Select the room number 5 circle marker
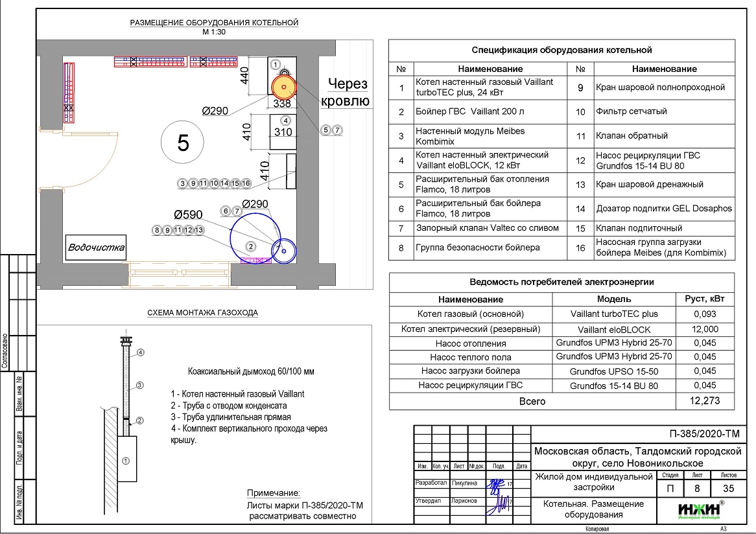 click(x=183, y=143)
